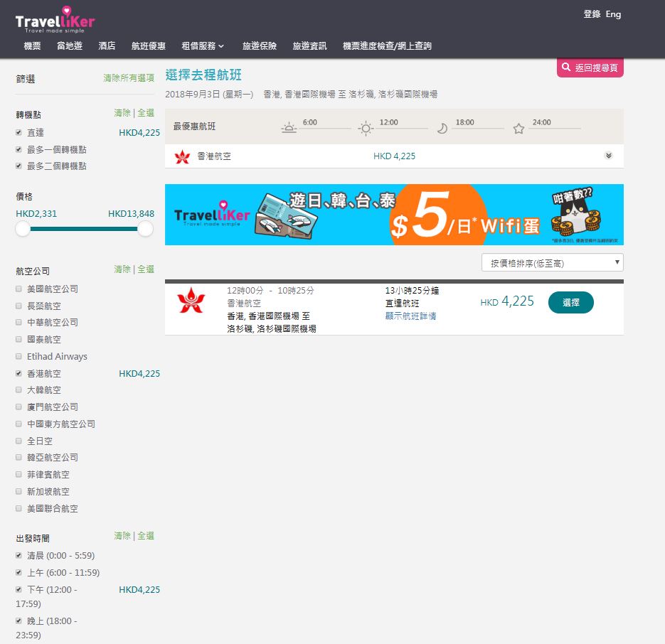Click 選擇 for the HKD 4,225 flight
This screenshot has height=644, width=665.
(x=571, y=302)
